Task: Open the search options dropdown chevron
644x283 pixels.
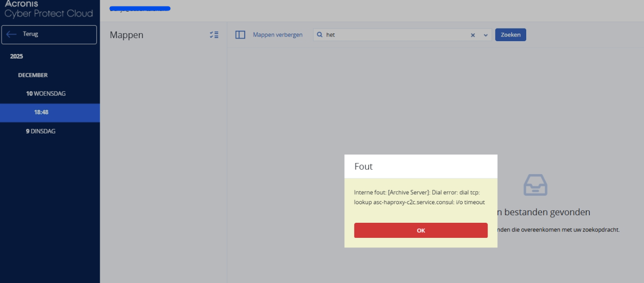Action: coord(485,35)
